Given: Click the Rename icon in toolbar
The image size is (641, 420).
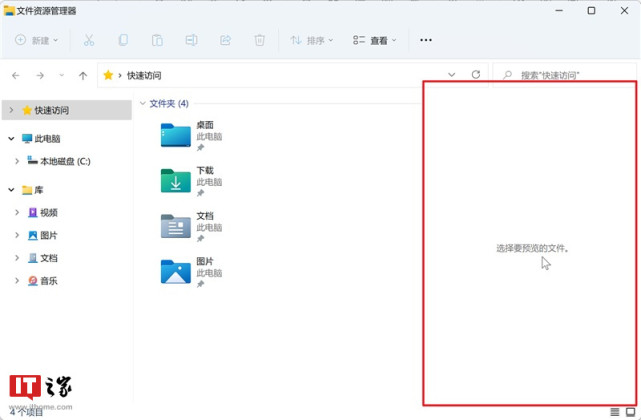Looking at the screenshot, I should click(191, 40).
